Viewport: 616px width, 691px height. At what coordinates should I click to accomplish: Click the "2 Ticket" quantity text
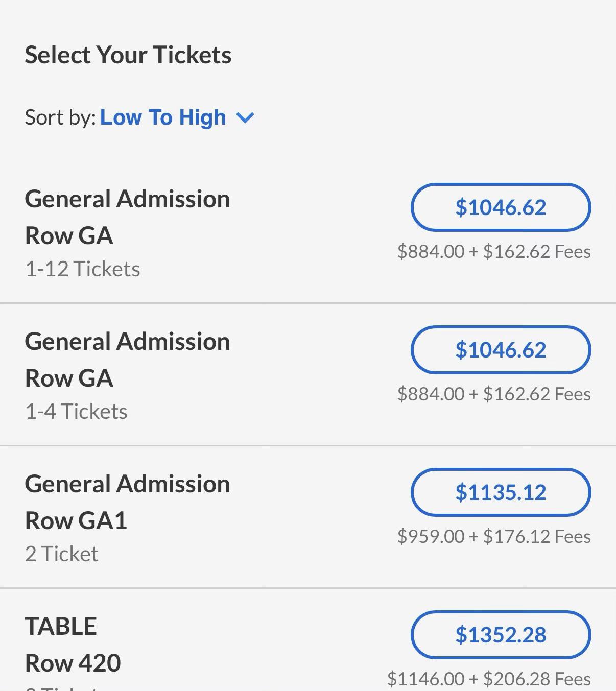pyautogui.click(x=61, y=554)
